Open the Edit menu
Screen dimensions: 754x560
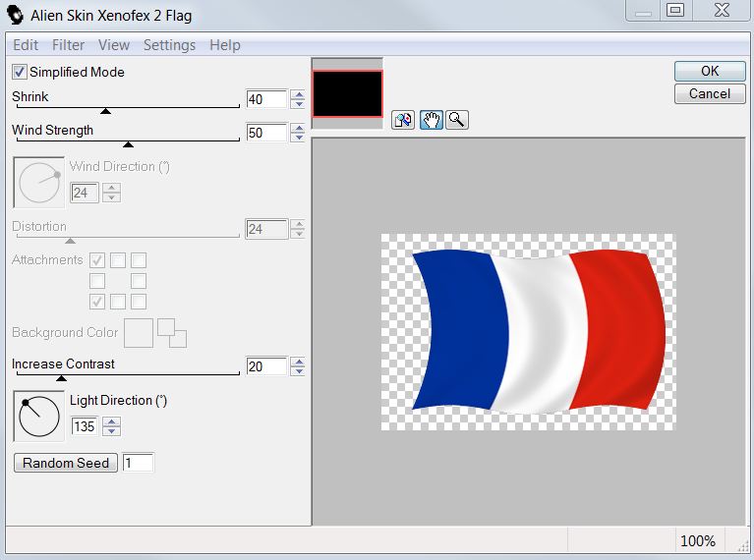tap(26, 45)
